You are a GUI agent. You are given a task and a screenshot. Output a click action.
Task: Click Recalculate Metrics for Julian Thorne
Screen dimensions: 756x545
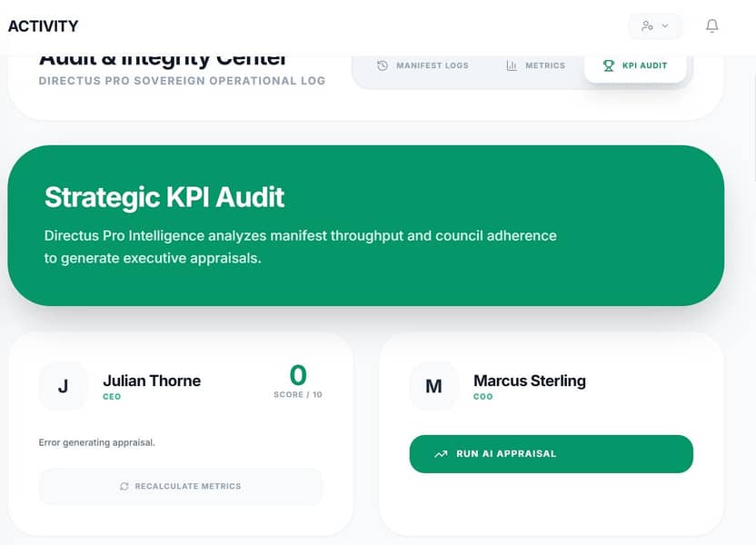180,486
